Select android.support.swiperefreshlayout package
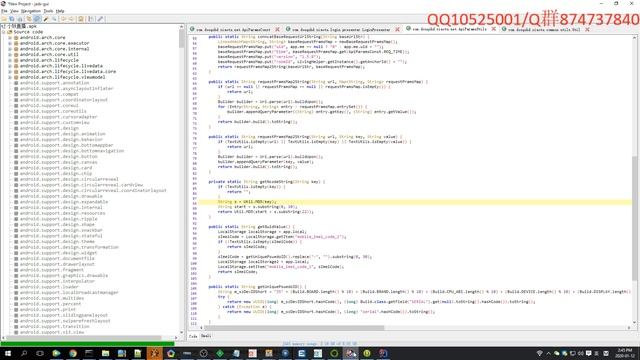 (x=65, y=321)
